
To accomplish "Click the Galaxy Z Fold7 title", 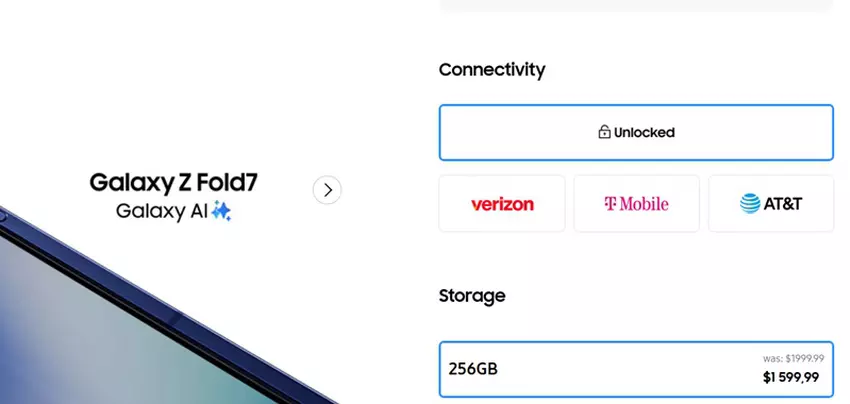I will coord(180,183).
